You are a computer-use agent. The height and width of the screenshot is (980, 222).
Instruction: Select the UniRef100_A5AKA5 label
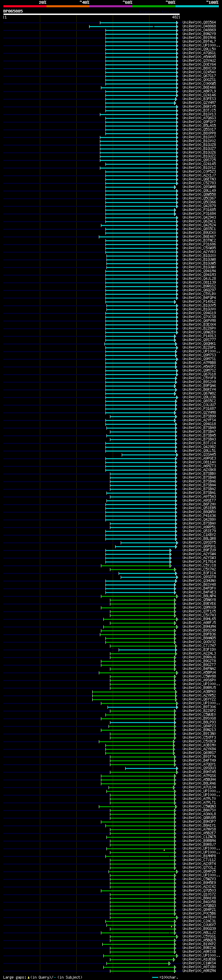click(199, 57)
